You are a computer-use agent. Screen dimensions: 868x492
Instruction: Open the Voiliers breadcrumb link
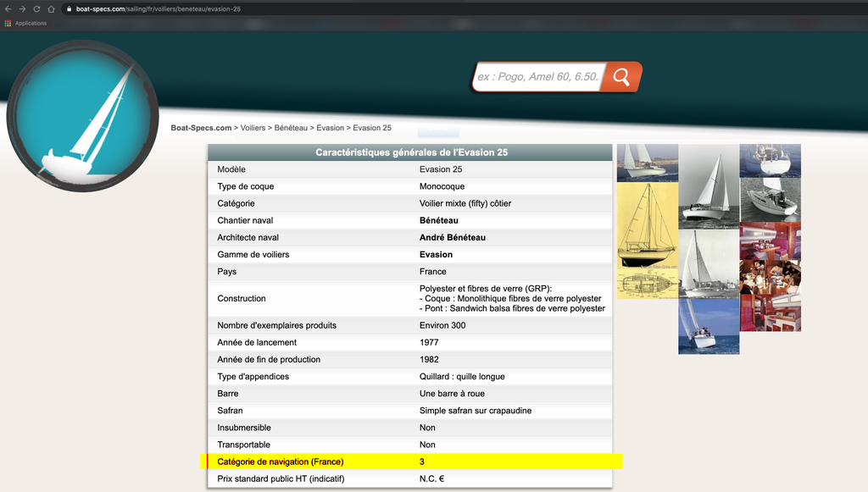(253, 128)
